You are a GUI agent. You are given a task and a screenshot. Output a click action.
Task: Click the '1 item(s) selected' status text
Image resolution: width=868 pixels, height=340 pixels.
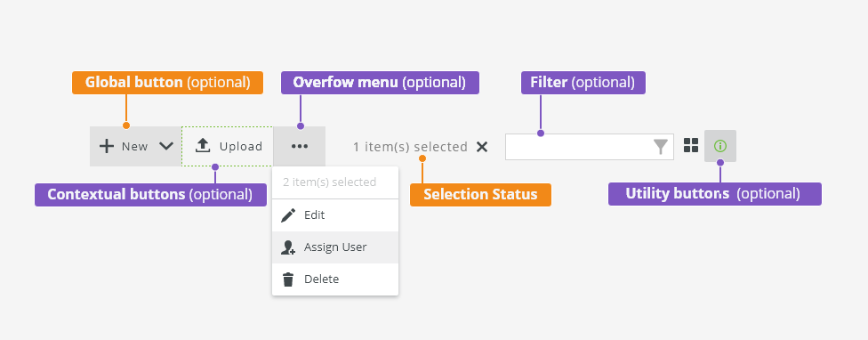tap(410, 147)
